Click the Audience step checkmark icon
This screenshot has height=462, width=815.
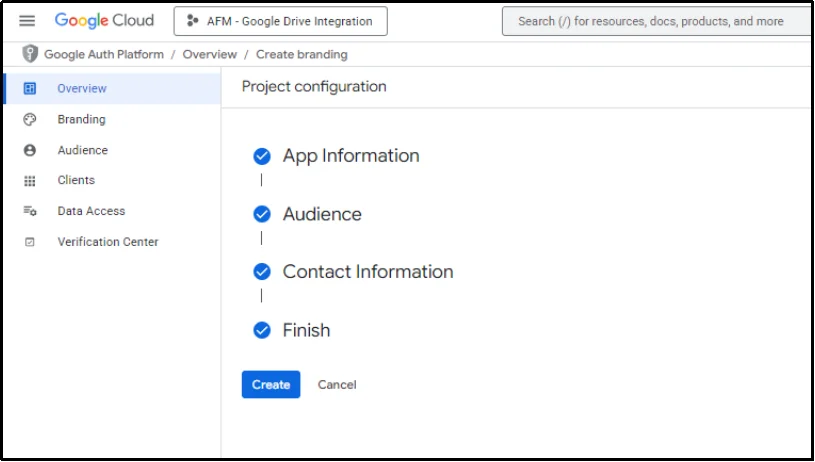pyautogui.click(x=262, y=214)
